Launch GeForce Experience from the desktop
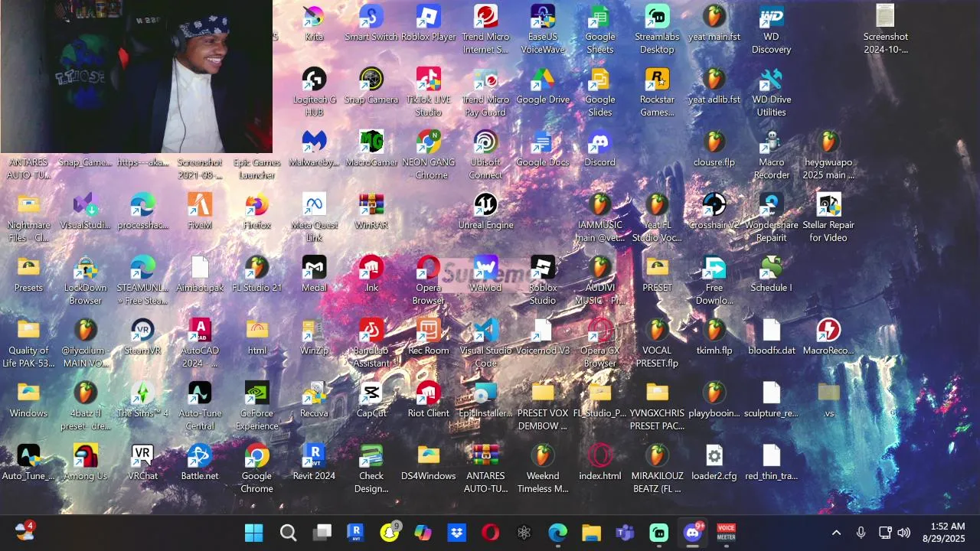 pyautogui.click(x=256, y=406)
